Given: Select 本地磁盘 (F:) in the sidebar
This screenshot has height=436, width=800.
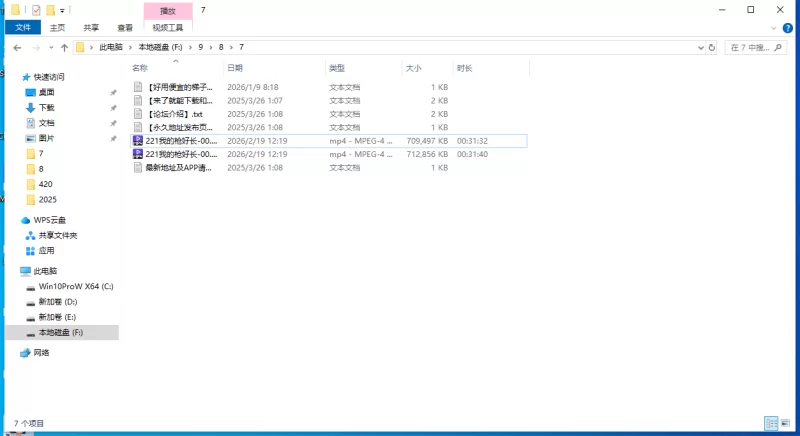Looking at the screenshot, I should 61,332.
